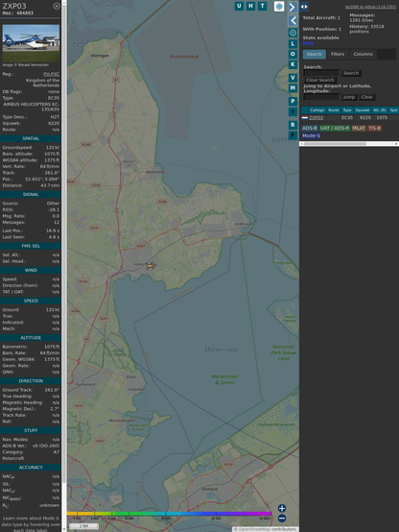399x532 pixels.
Task: Expand sidebar with the right chevron
Action: (x=293, y=7)
